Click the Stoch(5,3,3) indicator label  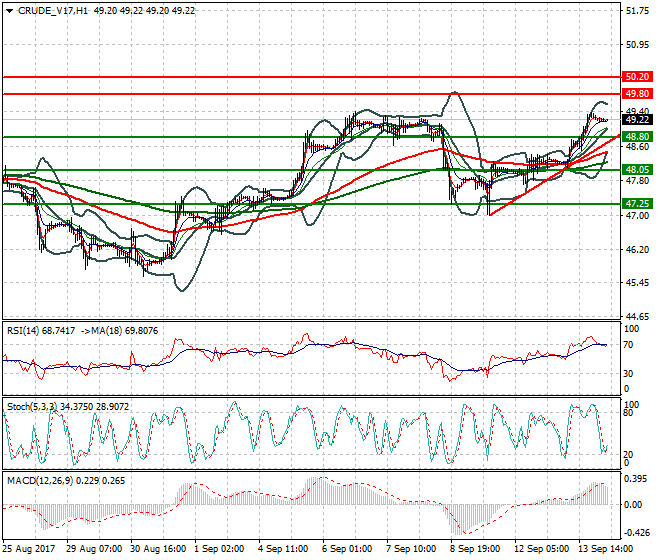point(30,406)
